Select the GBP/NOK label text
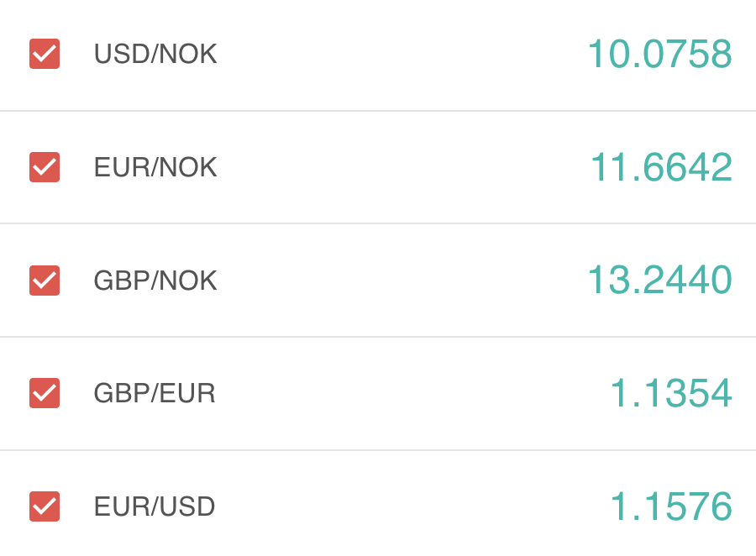The height and width of the screenshot is (556, 756). point(155,281)
